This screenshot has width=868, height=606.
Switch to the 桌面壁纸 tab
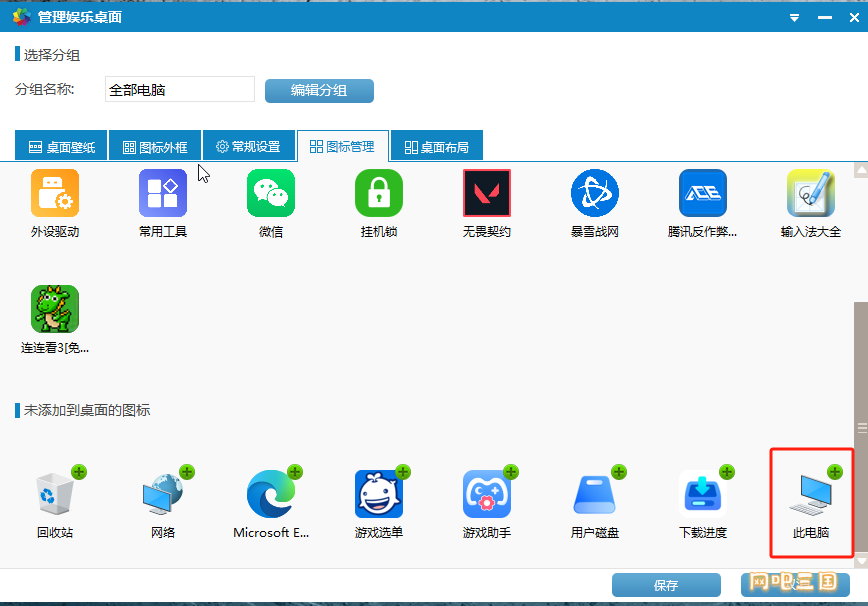61,146
